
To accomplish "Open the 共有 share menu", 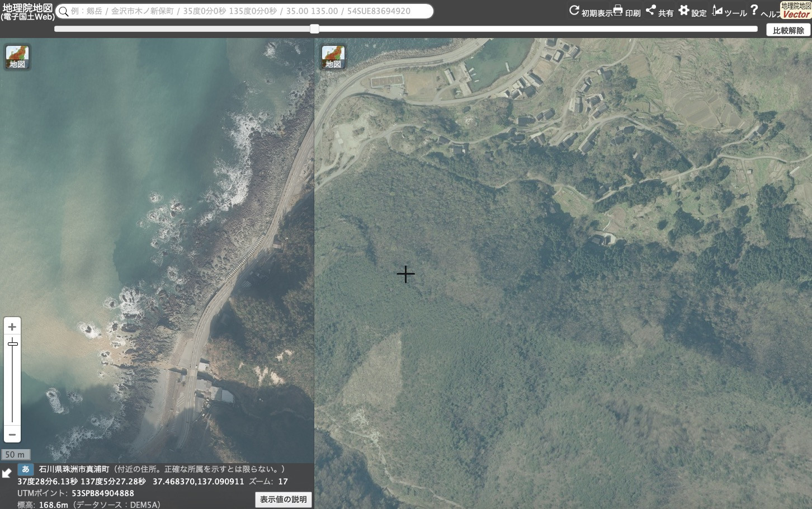I will pyautogui.click(x=659, y=11).
